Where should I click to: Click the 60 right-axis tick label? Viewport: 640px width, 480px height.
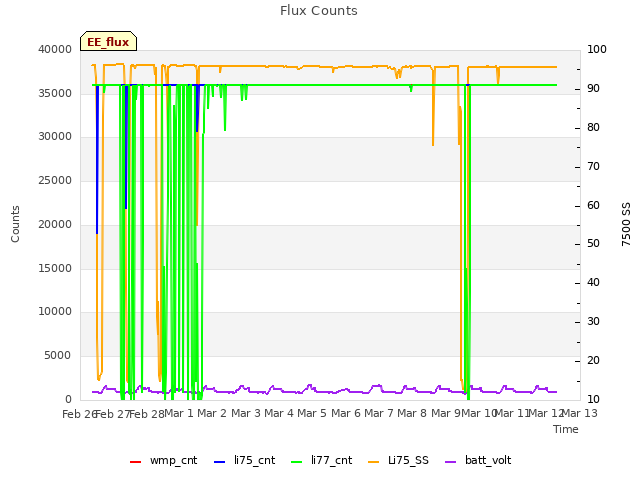point(593,205)
